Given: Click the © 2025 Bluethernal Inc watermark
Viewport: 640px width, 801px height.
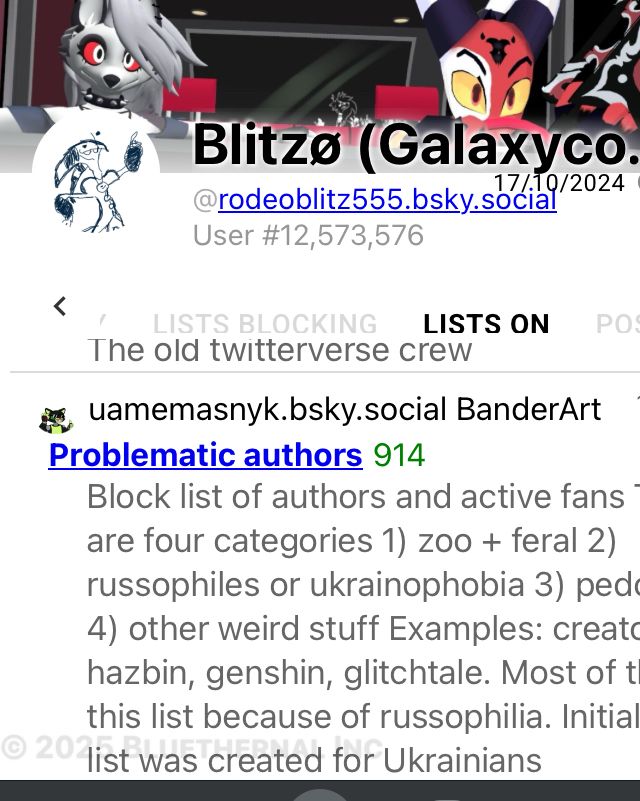Looking at the screenshot, I should [x=192, y=747].
